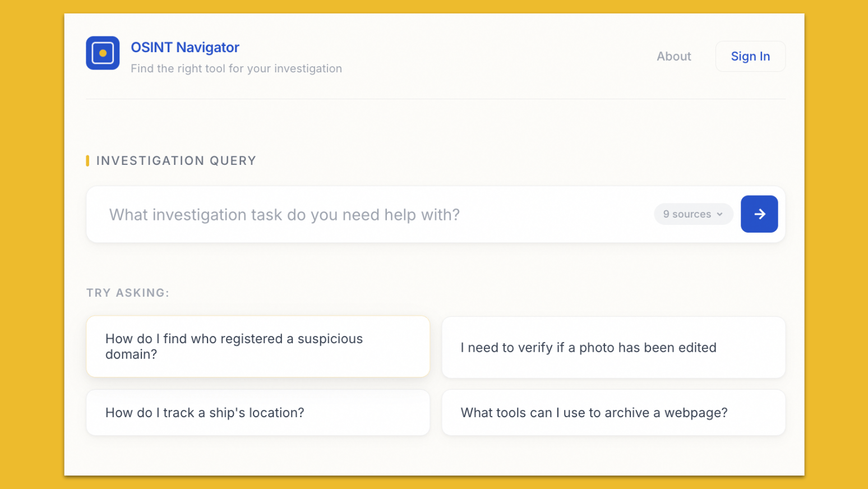Click the Sign In button
This screenshot has height=489, width=868.
[x=750, y=56]
